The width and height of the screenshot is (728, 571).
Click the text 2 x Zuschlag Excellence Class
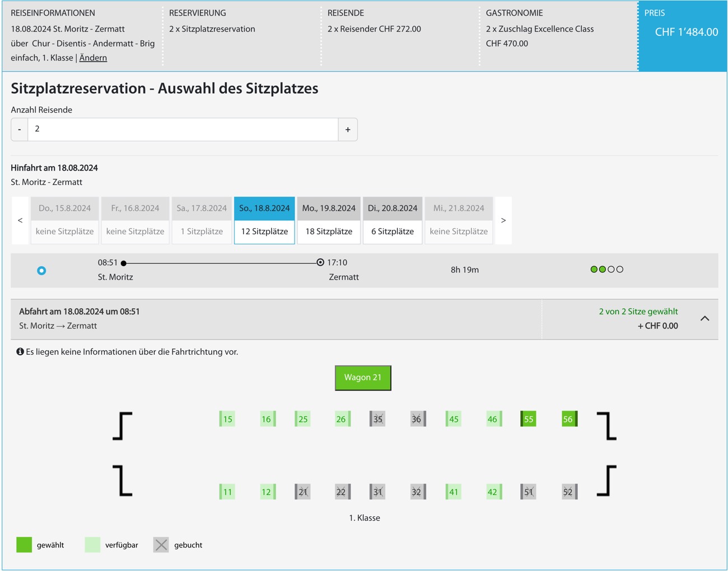[x=540, y=29]
